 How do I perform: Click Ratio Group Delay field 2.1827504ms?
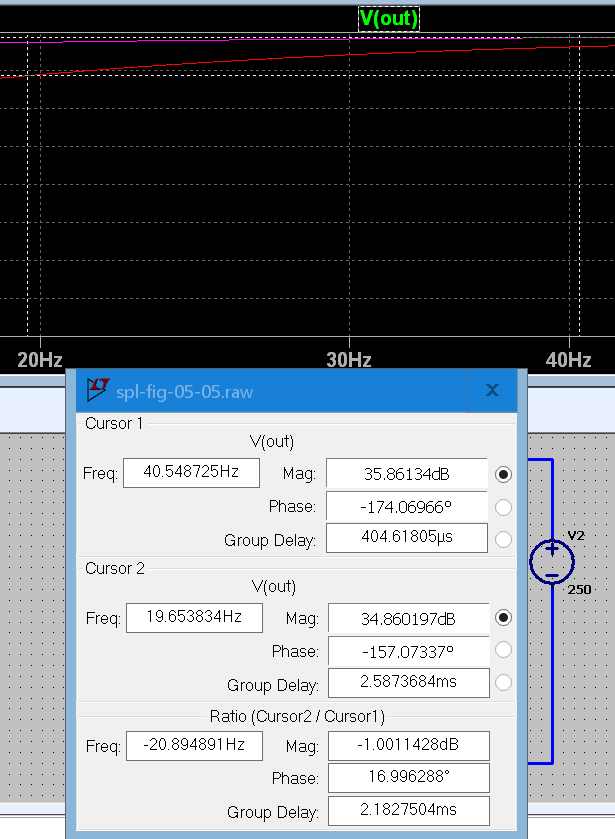point(408,811)
